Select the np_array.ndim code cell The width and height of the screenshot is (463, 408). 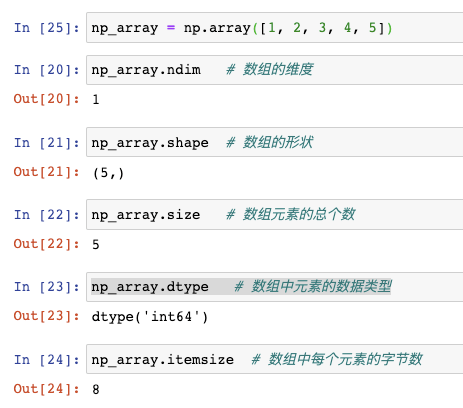pos(275,70)
